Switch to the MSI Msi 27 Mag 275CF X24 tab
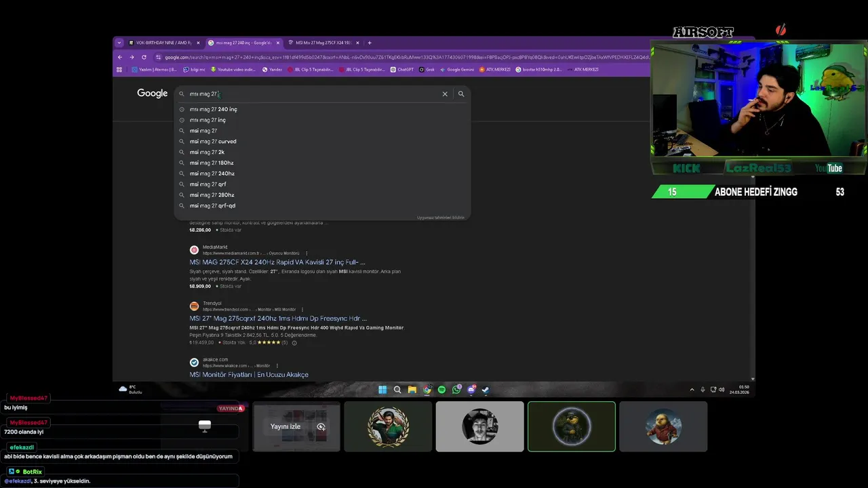Image resolution: width=868 pixels, height=488 pixels. click(x=323, y=43)
